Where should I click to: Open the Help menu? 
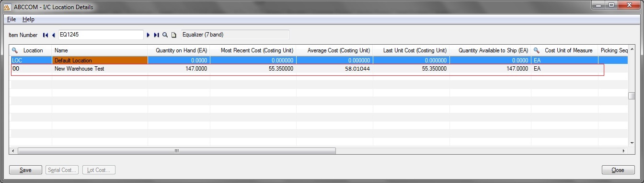coord(28,19)
